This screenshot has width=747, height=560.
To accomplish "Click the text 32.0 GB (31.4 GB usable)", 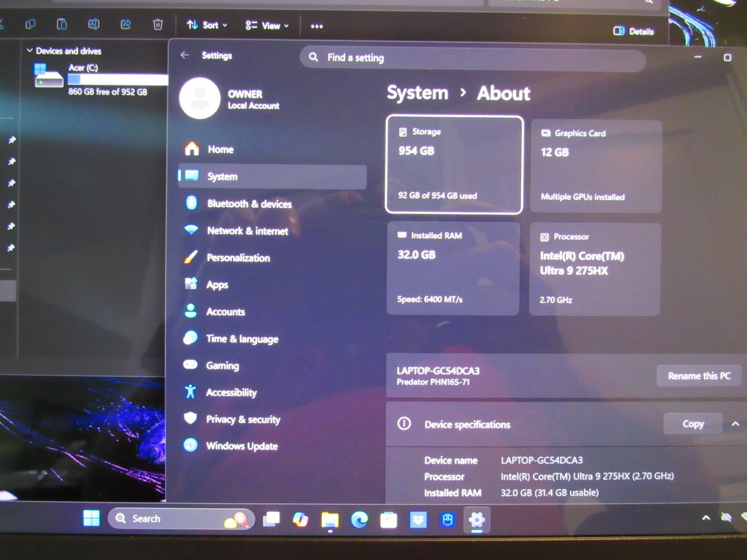I will pyautogui.click(x=550, y=492).
